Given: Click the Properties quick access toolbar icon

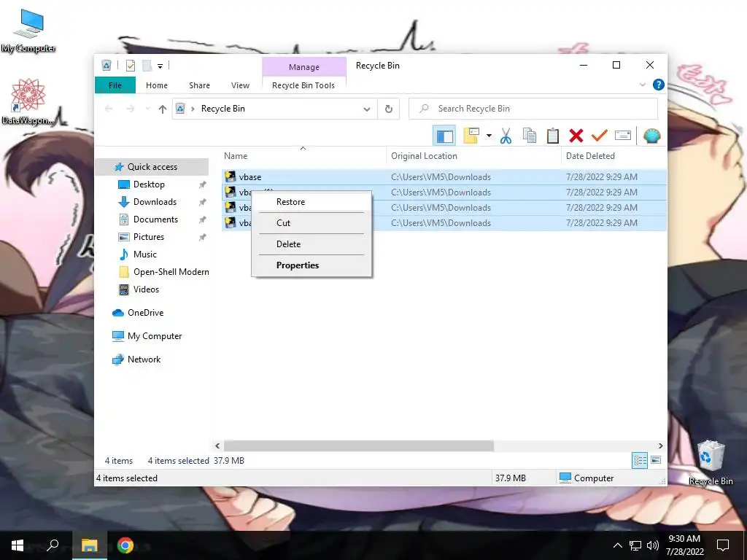Looking at the screenshot, I should point(130,65).
